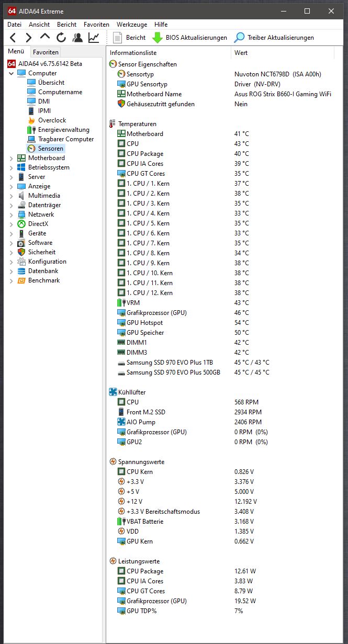This screenshot has height=644, width=348.
Task: Click BIOS Aktualisierungen button
Action: click(x=189, y=38)
